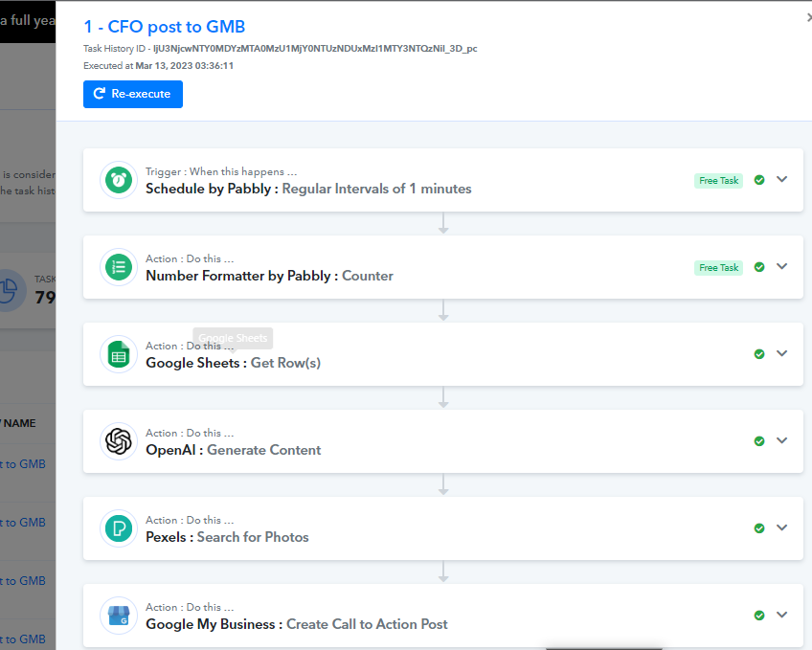Click the success check on the Number Formatter step
The width and height of the screenshot is (812, 650).
tap(759, 267)
